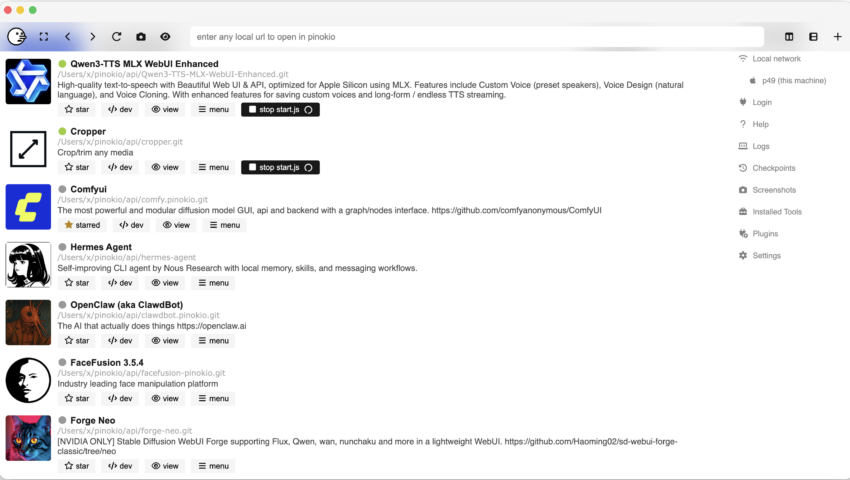Open the menu dropdown for Forge Neo
This screenshot has width=850, height=480.
(x=213, y=466)
